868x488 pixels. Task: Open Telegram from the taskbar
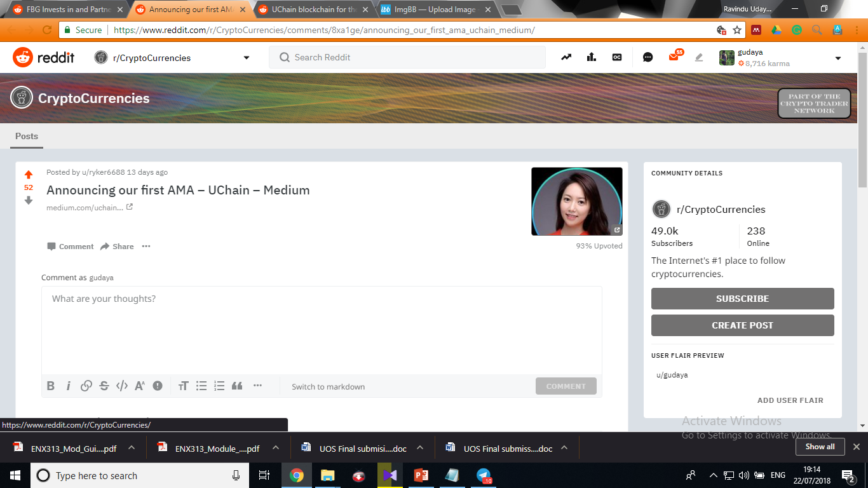pos(484,475)
